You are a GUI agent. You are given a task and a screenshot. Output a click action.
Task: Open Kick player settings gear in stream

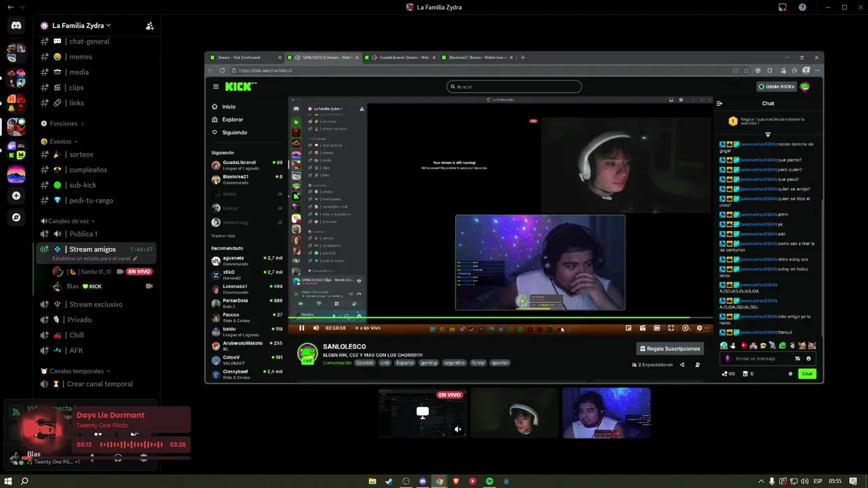[x=699, y=328]
